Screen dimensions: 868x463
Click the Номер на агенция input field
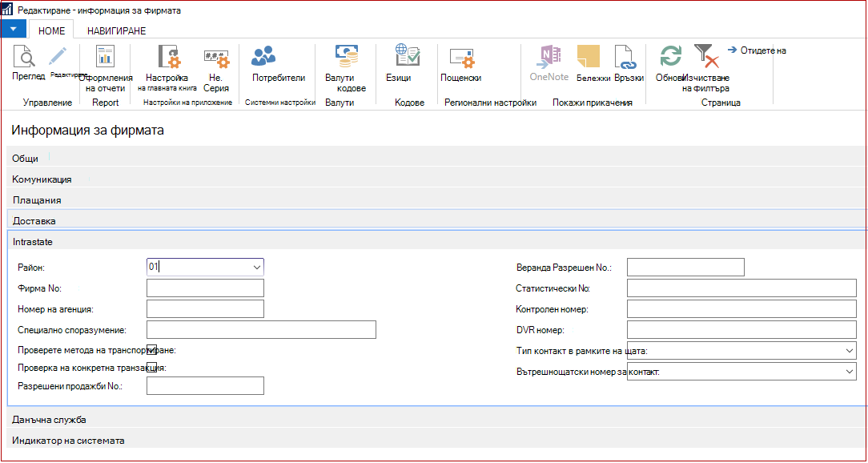[x=205, y=309]
